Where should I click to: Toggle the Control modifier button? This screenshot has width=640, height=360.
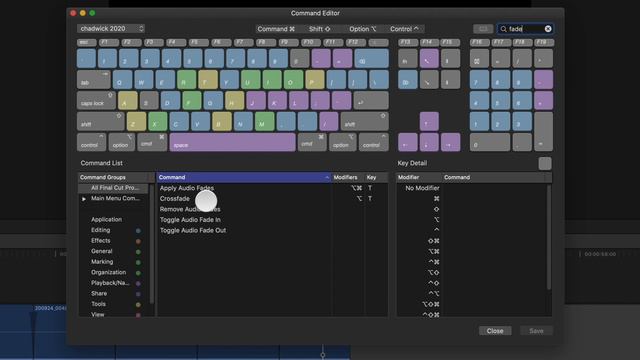pos(404,29)
